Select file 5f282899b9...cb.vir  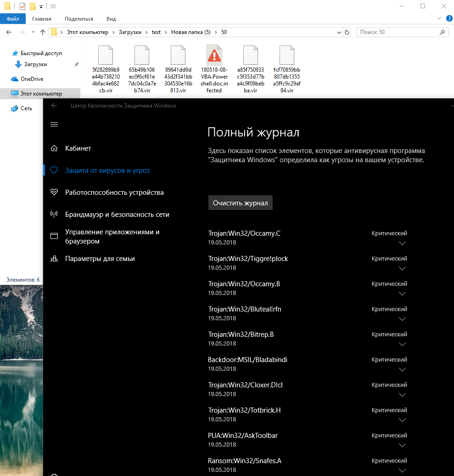(x=106, y=69)
